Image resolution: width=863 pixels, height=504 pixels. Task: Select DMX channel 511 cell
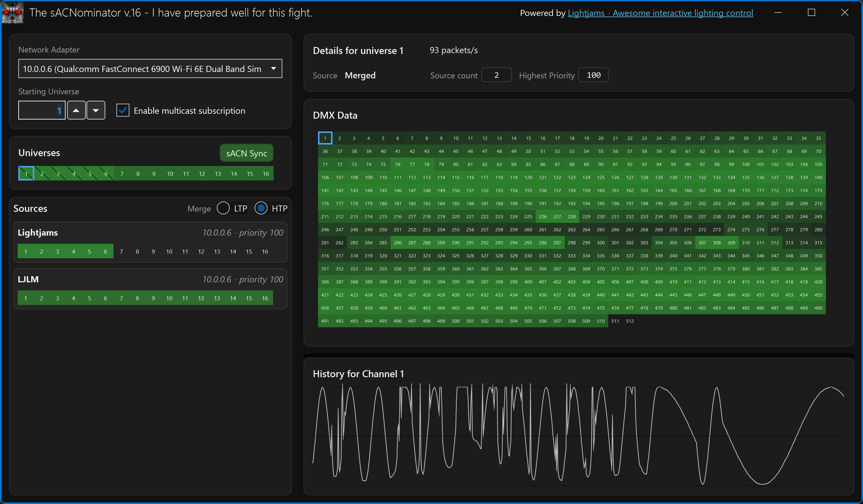click(615, 321)
